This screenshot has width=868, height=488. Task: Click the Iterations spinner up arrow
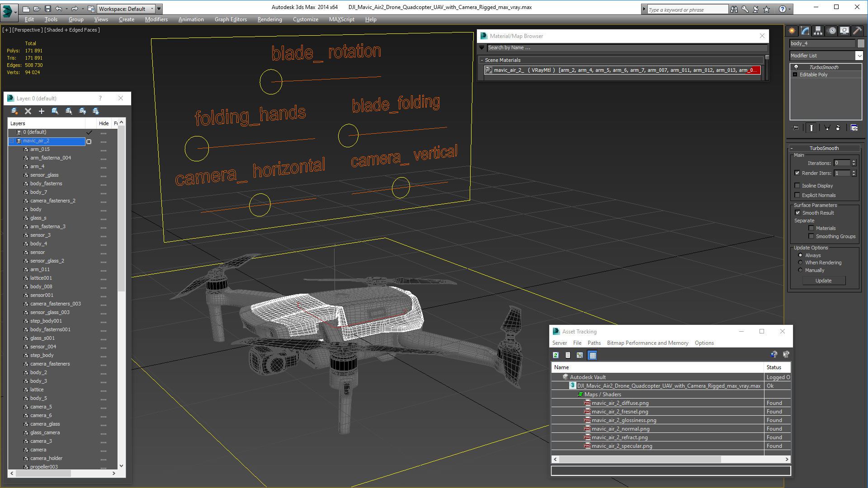point(854,161)
